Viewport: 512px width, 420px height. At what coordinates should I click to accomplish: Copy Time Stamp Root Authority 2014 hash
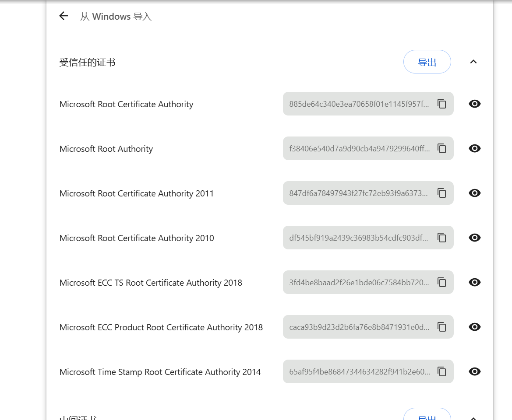point(442,371)
